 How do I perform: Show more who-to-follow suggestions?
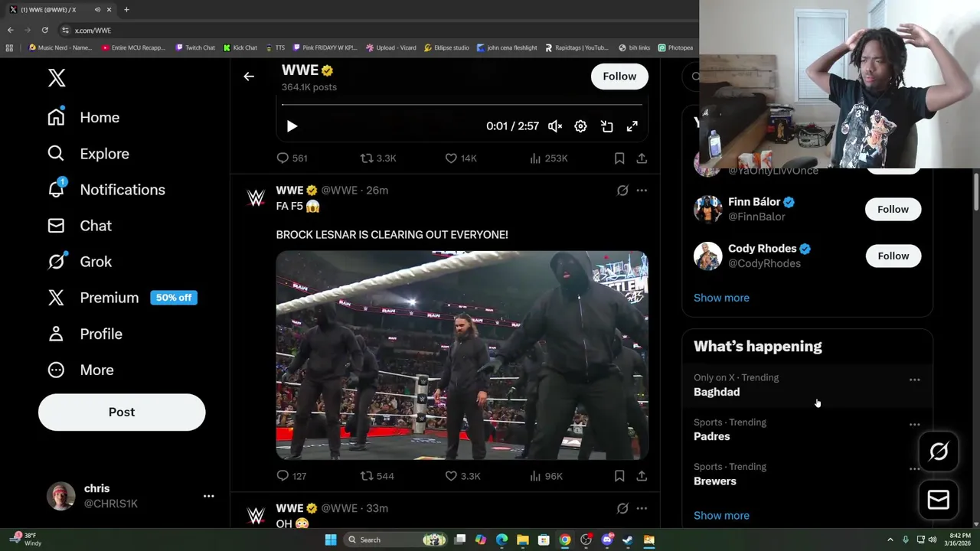point(721,298)
